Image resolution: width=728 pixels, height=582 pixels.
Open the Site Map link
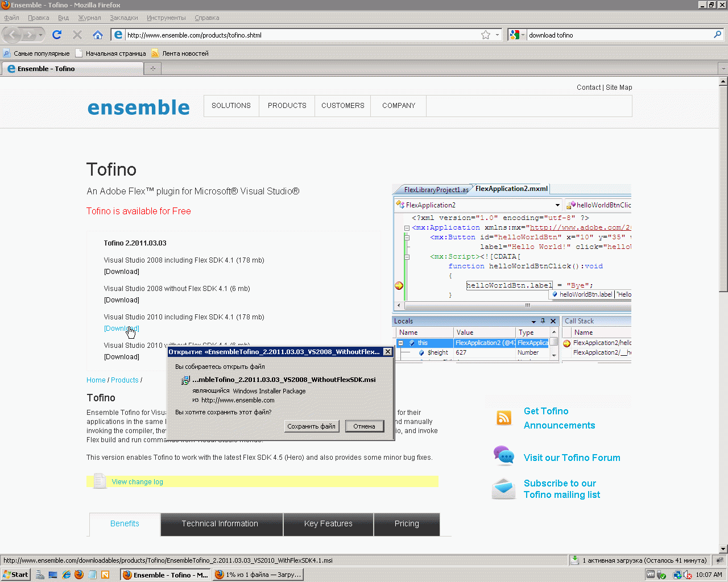[619, 88]
